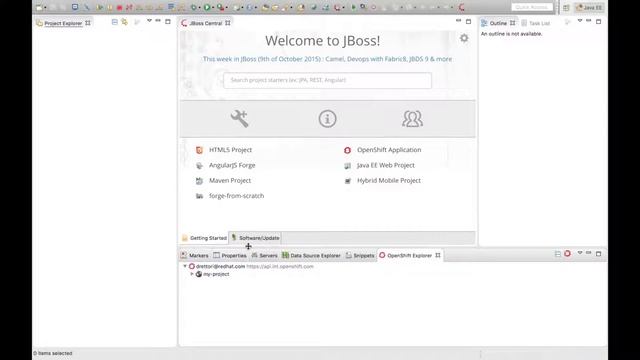Click the forge-from-scratch icon

tap(199, 196)
